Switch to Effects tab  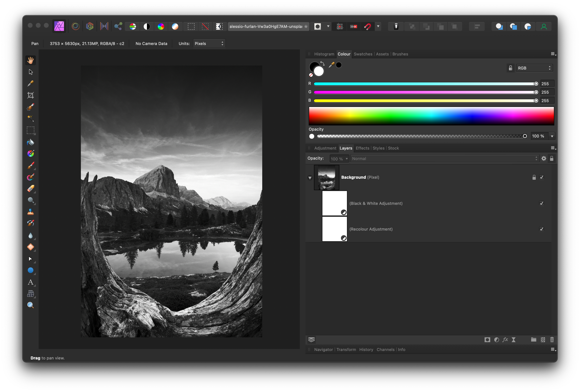click(x=362, y=148)
